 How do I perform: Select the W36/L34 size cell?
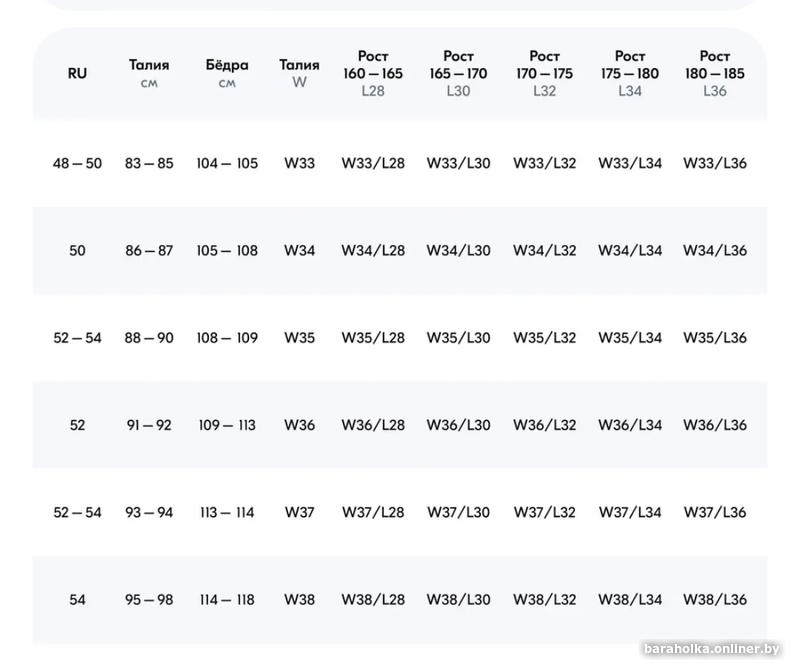click(630, 425)
